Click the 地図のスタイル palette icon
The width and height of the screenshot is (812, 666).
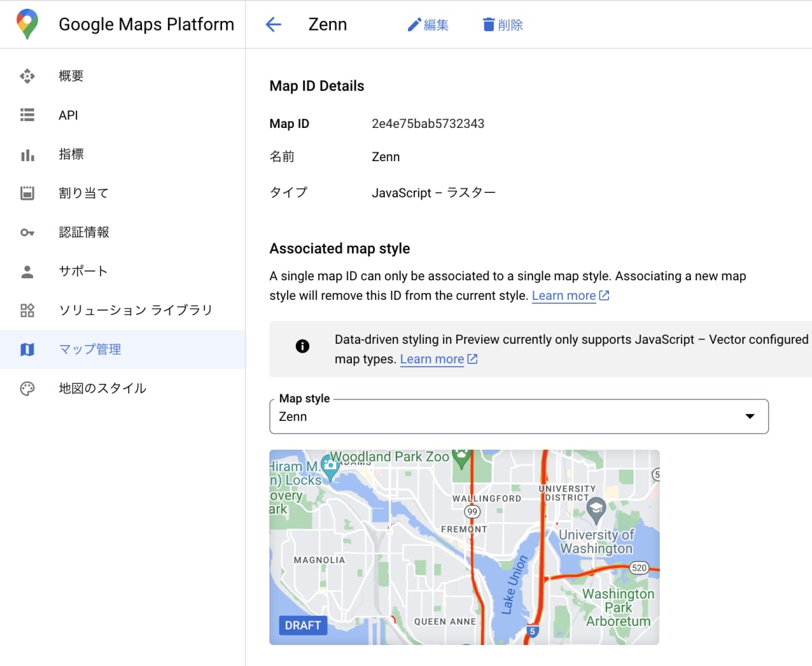pos(27,388)
